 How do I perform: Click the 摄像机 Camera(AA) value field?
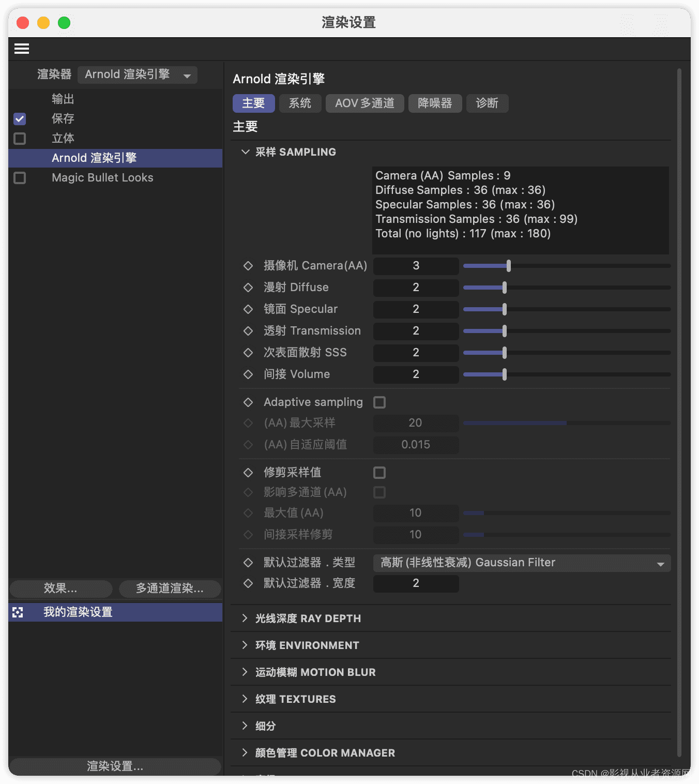[x=416, y=266]
